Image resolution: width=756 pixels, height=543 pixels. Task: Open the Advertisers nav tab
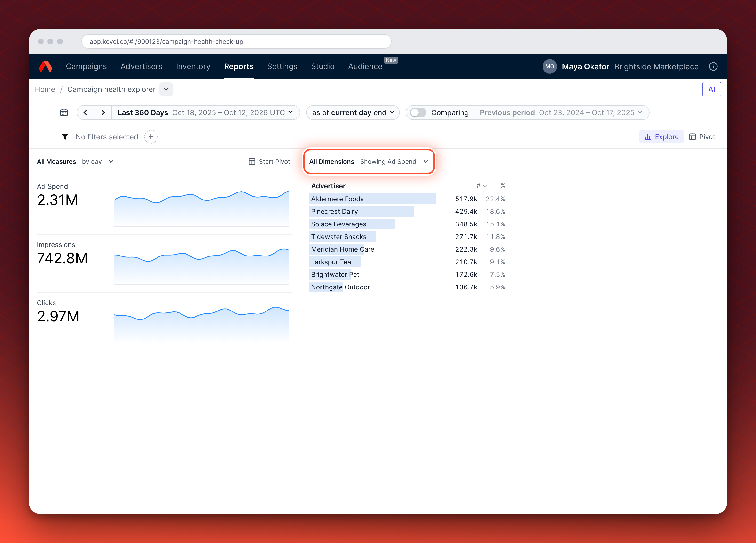point(141,67)
